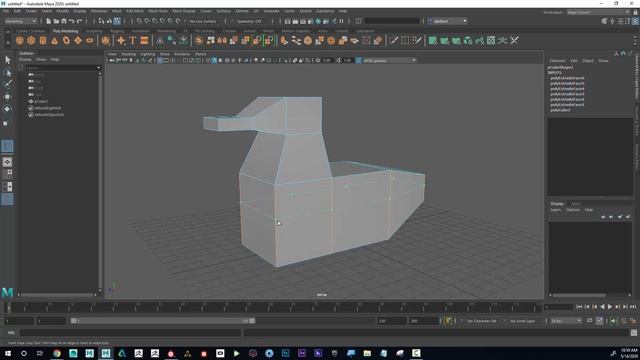This screenshot has height=360, width=640.
Task: Open the No Character Set dropdown
Action: point(482,321)
